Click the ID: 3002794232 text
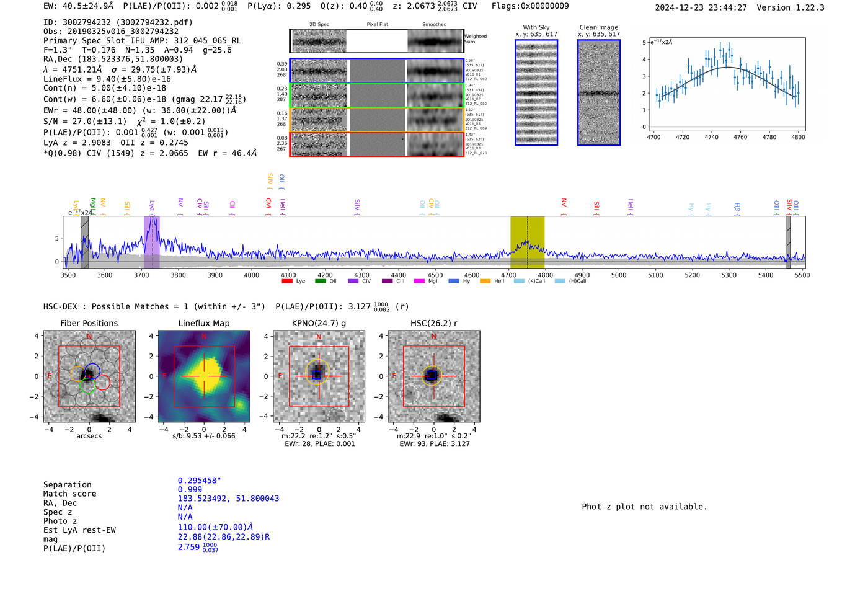The height and width of the screenshot is (591, 868). pyautogui.click(x=118, y=22)
